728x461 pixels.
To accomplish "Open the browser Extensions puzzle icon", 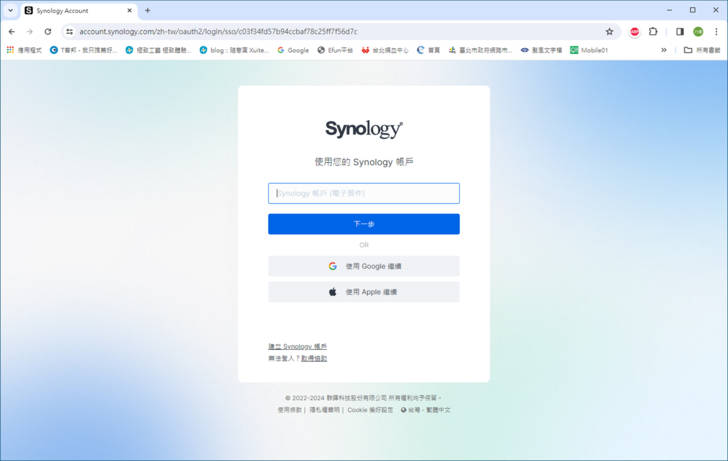I will click(653, 32).
